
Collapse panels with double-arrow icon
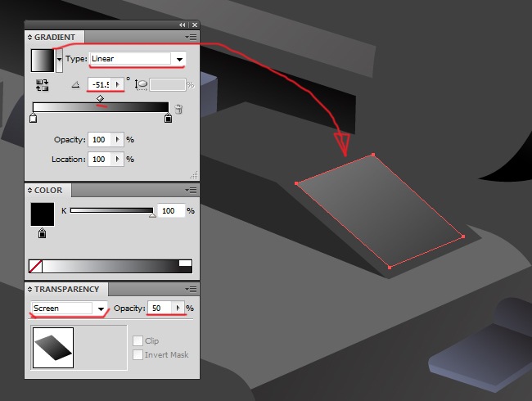183,25
